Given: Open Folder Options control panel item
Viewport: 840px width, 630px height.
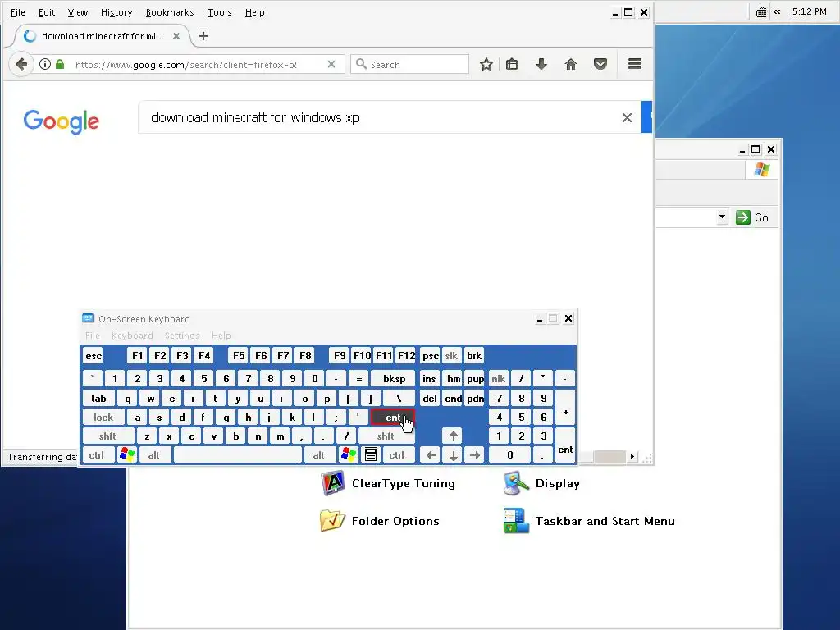Looking at the screenshot, I should click(379, 521).
